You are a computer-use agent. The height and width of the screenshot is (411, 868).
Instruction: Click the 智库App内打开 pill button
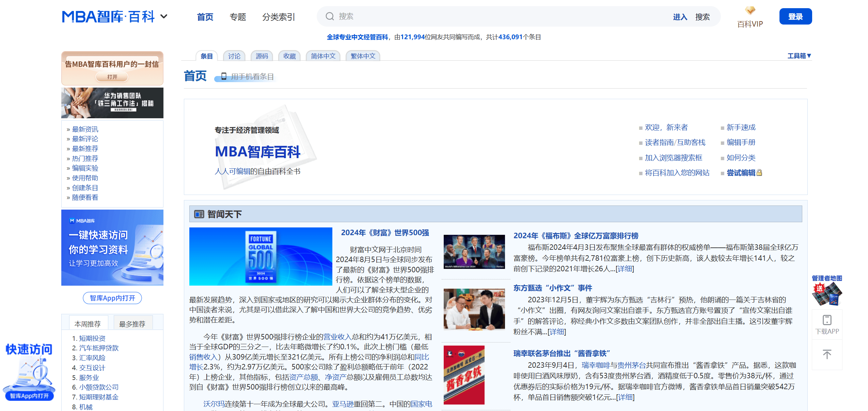(112, 298)
